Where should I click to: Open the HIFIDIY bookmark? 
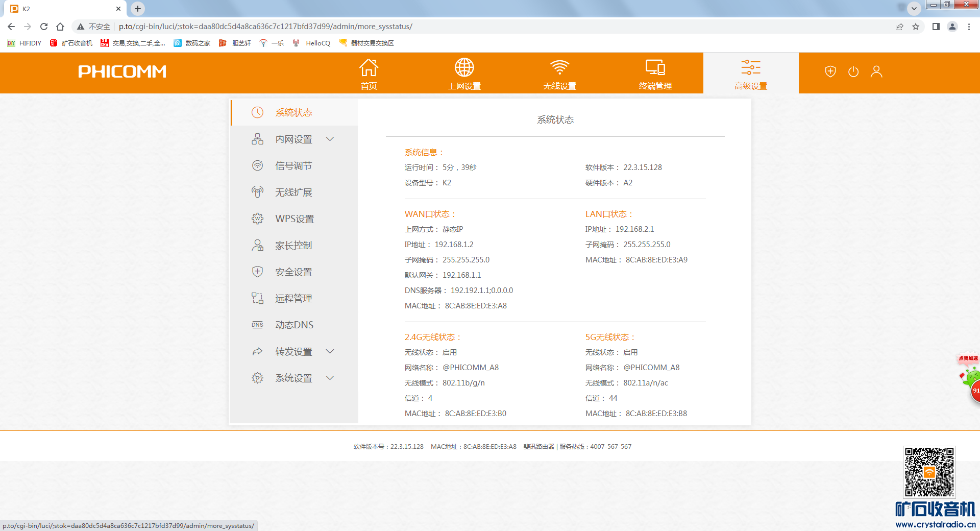24,43
